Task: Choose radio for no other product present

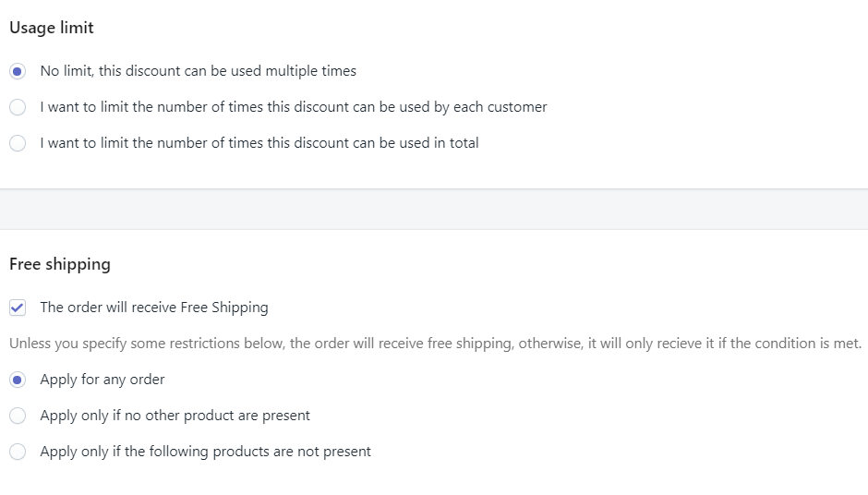Action: [18, 416]
